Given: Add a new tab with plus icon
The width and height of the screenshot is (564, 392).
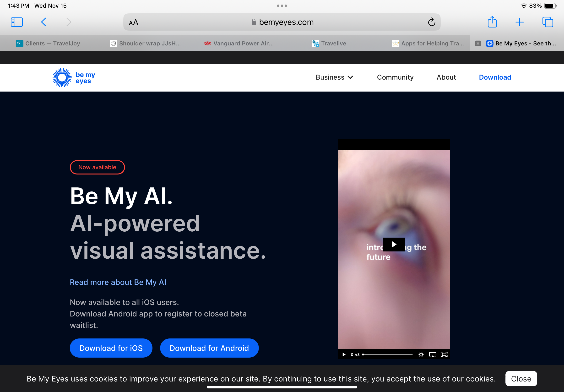Looking at the screenshot, I should pyautogui.click(x=520, y=22).
